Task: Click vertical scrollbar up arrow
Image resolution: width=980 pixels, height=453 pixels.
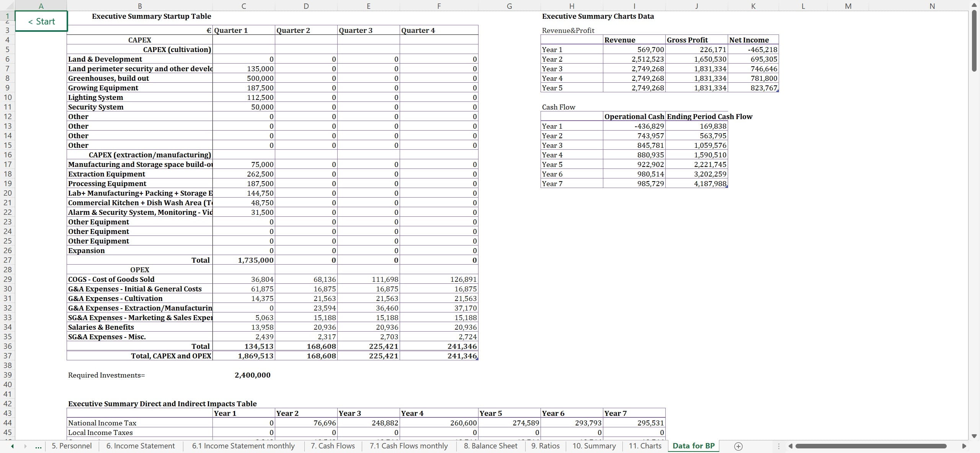Action: click(974, 5)
